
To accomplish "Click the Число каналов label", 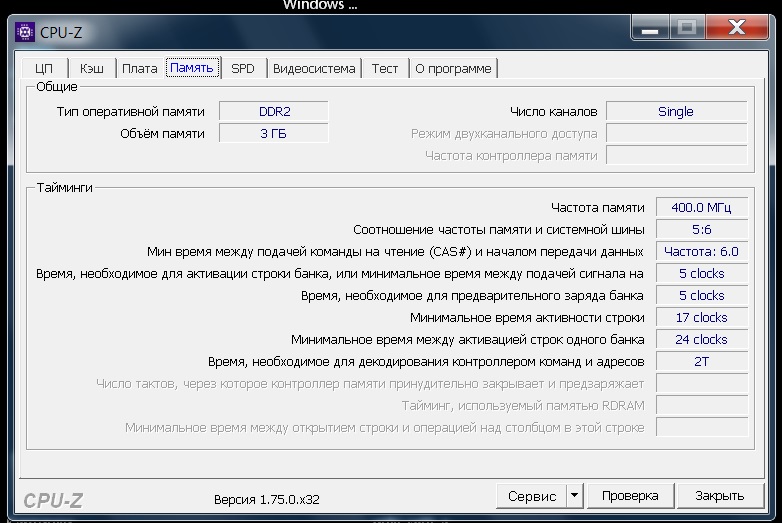I will 554,112.
